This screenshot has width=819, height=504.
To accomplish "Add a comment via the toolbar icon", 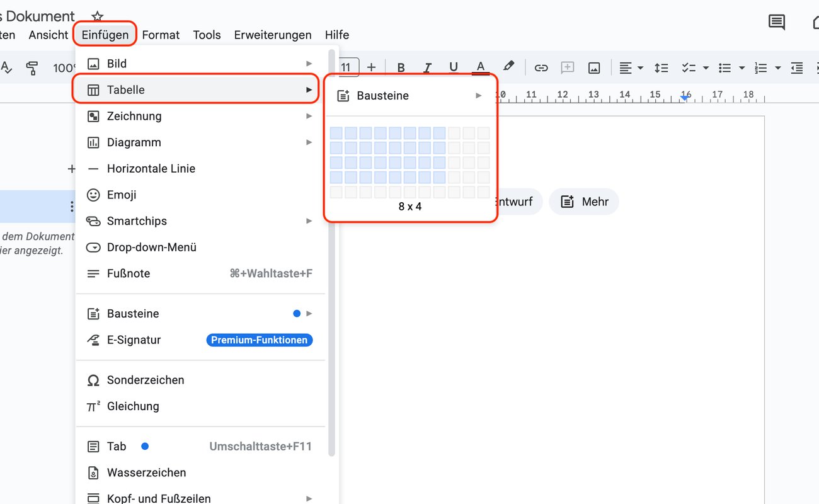I will 567,67.
